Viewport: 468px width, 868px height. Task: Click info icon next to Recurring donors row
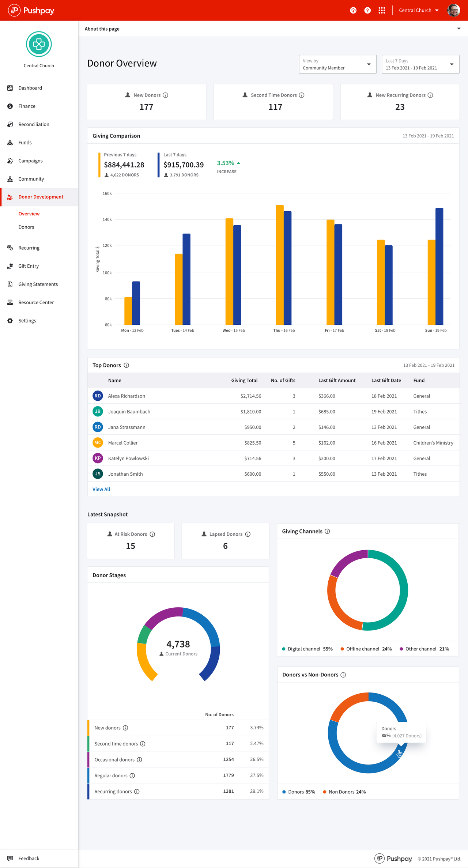tap(137, 792)
